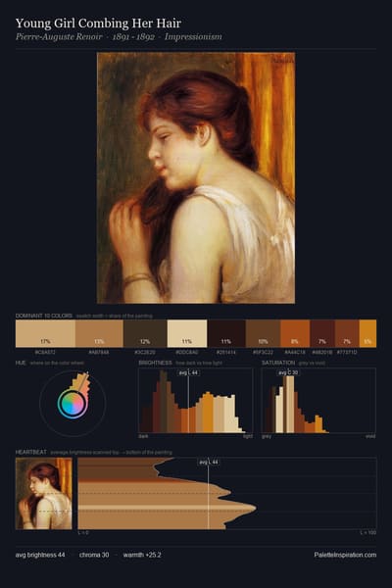Open the main Renoir painting image

(x=196, y=177)
